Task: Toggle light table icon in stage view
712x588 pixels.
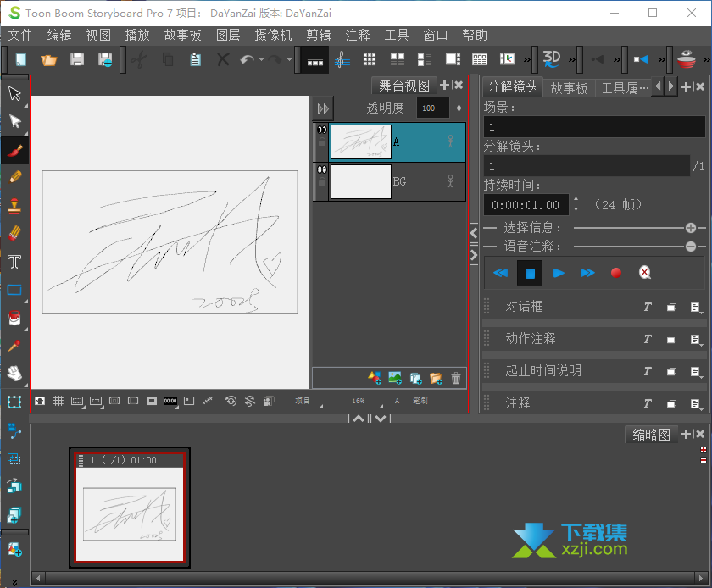Action: 40,401
